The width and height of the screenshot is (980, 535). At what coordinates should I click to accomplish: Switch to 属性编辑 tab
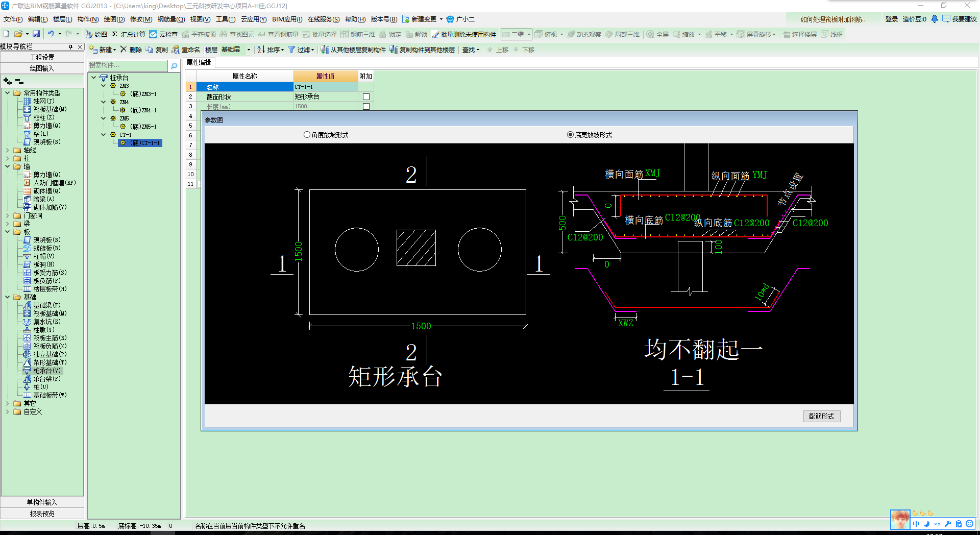coord(199,62)
